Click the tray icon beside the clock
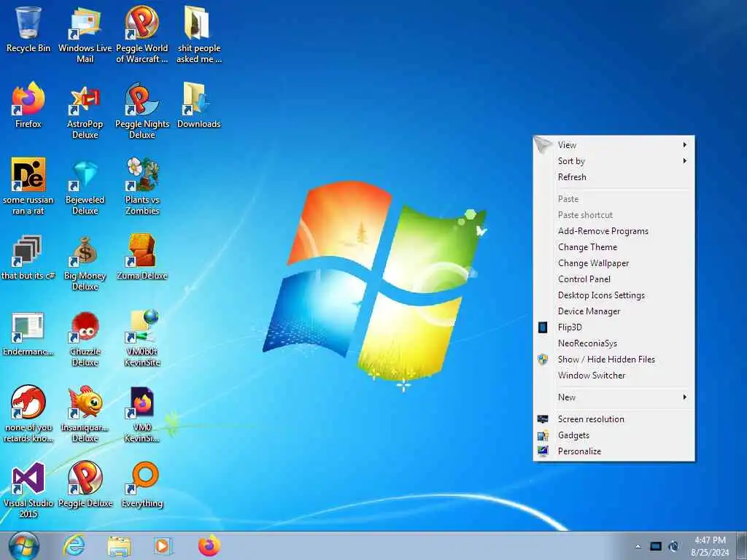747x560 pixels. coord(673,546)
